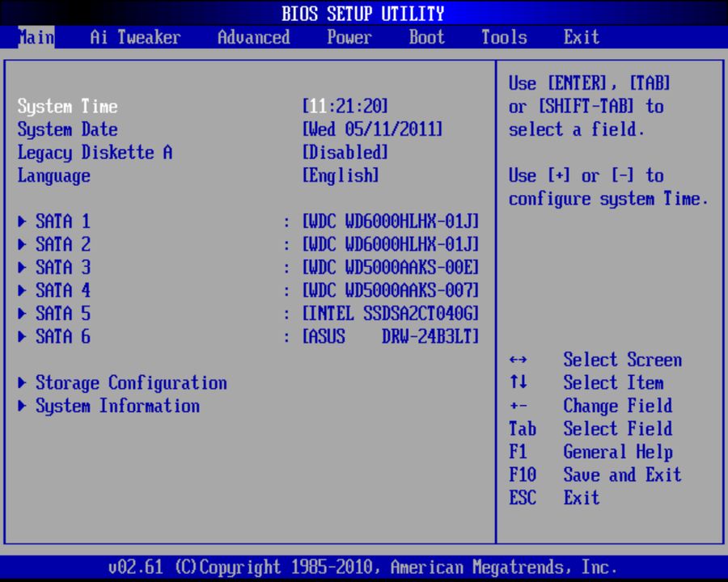Open the Boot menu tab
This screenshot has width=728, height=582.
426,37
